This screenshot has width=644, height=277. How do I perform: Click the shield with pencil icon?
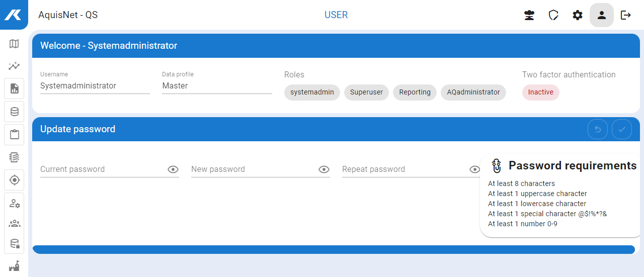(553, 15)
